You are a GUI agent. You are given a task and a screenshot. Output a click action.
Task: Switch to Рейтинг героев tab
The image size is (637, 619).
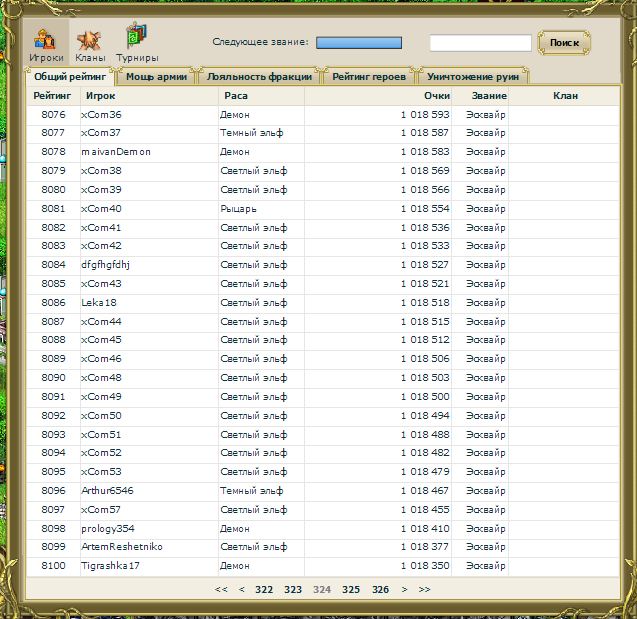369,76
